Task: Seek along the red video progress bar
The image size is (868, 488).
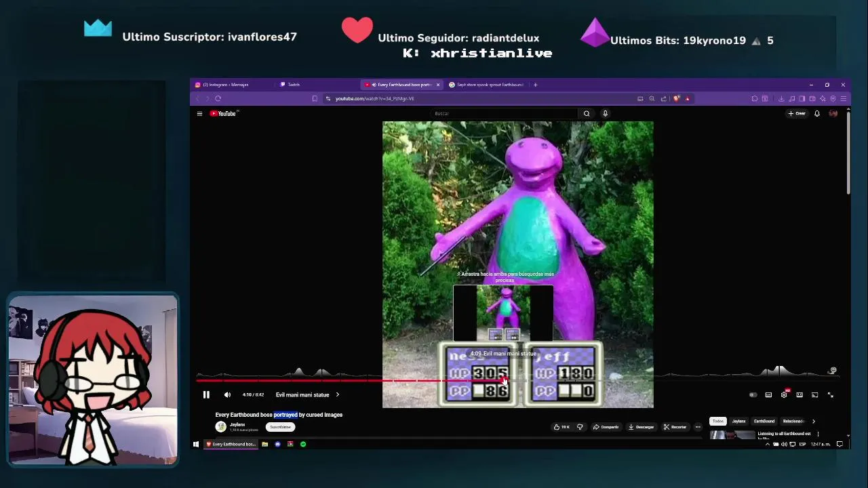Action: tap(350, 381)
